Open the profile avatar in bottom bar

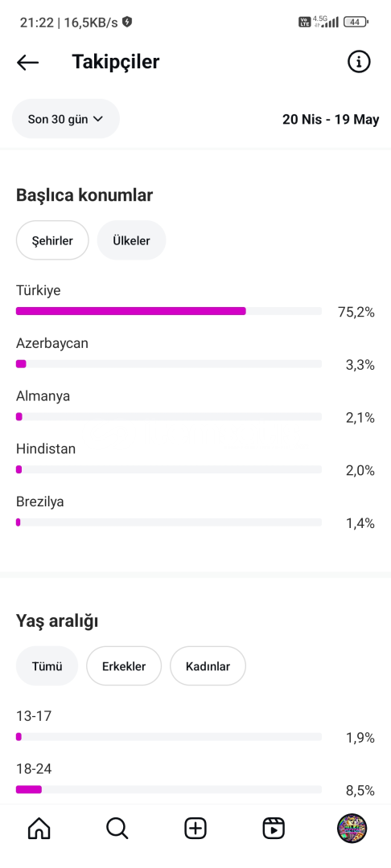tap(352, 829)
